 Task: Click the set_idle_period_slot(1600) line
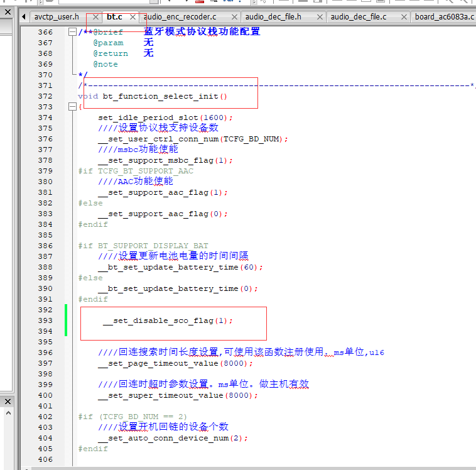[165, 117]
